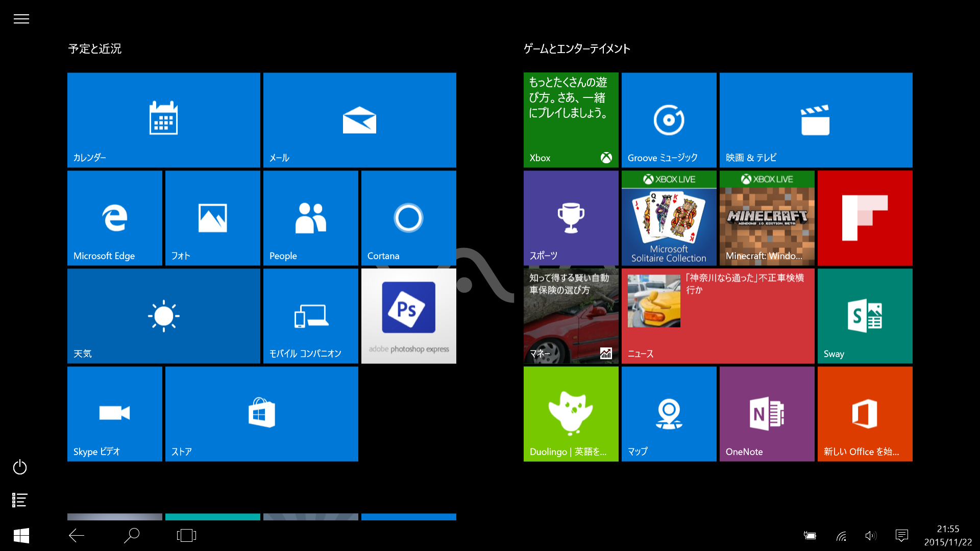The height and width of the screenshot is (551, 980).
Task: Open the モバイル コンパニオン tile
Action: 310,316
